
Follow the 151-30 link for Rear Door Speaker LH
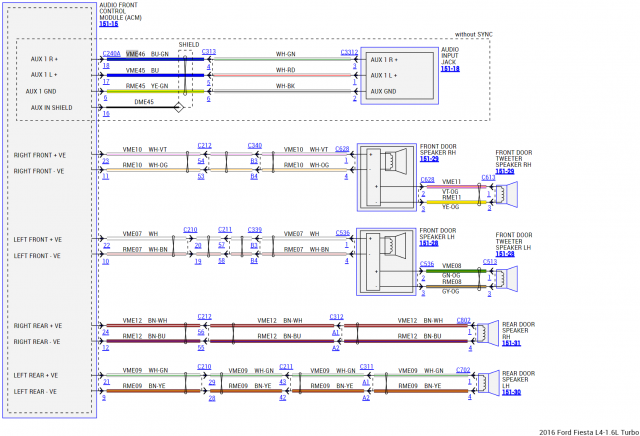pyautogui.click(x=511, y=392)
